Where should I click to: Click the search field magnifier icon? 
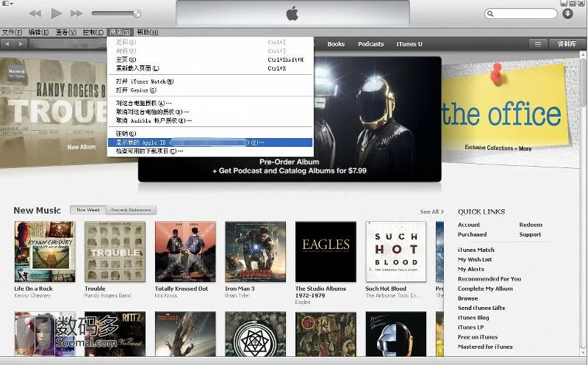click(490, 14)
